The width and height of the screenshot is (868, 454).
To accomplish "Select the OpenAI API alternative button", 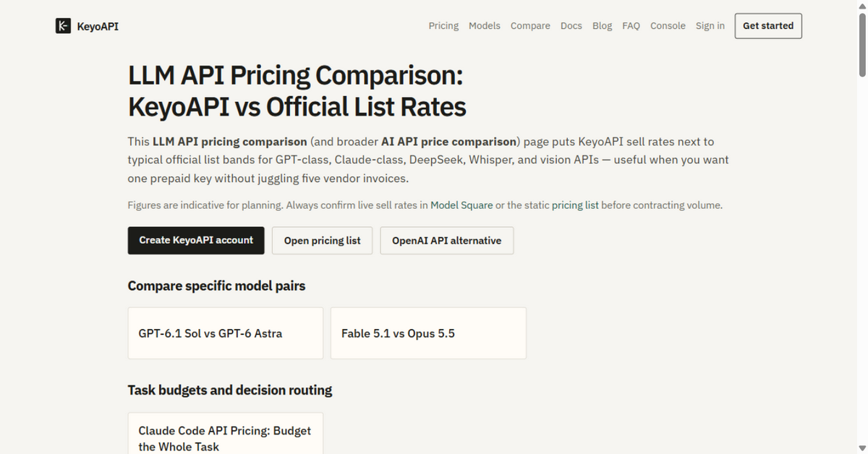I will (x=446, y=241).
